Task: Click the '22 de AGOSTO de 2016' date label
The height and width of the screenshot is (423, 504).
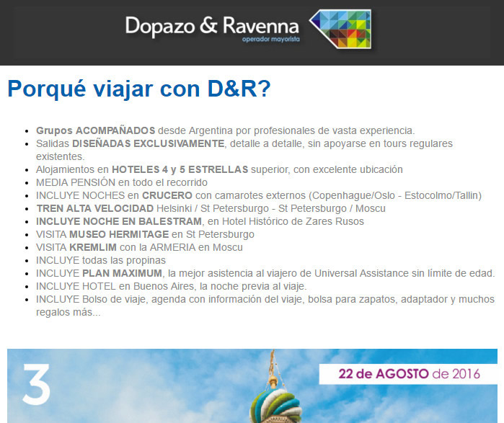Action: coord(410,373)
